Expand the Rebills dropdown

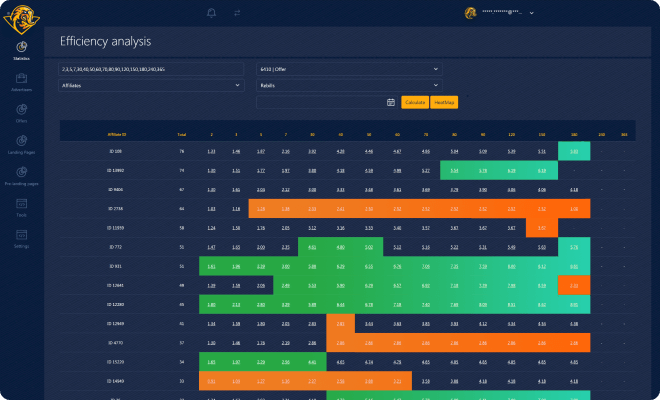point(348,86)
